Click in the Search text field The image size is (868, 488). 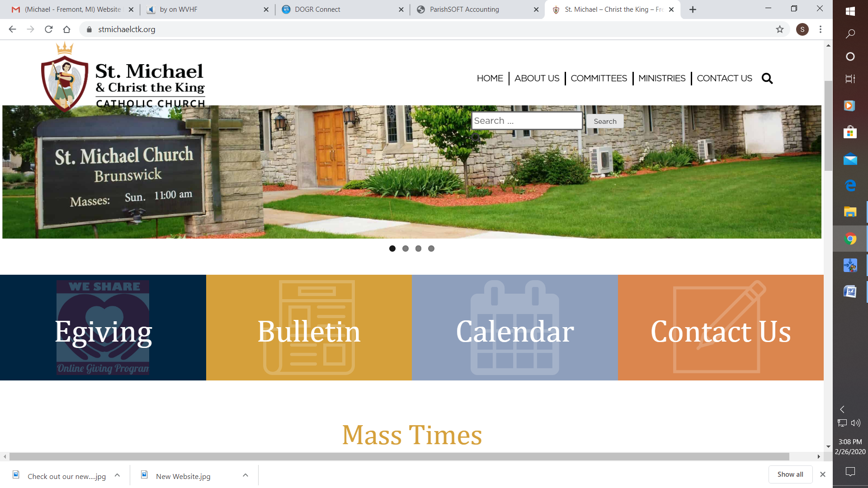[527, 121]
